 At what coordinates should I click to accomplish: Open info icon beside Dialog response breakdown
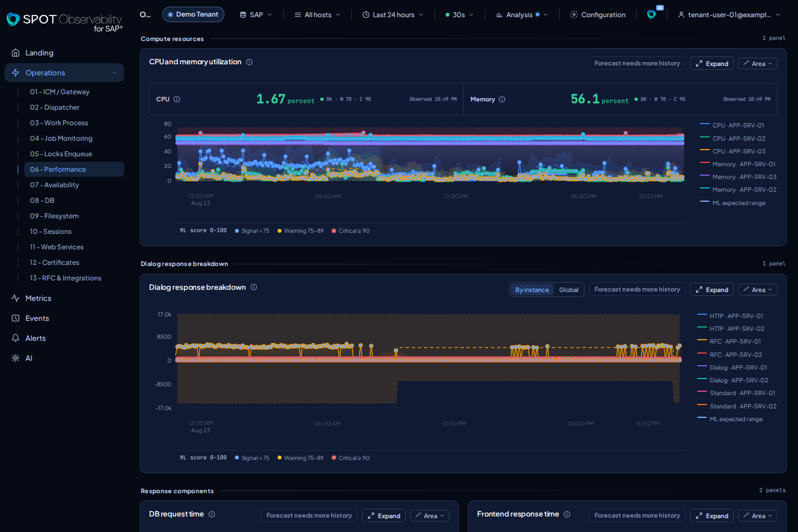[x=254, y=287]
